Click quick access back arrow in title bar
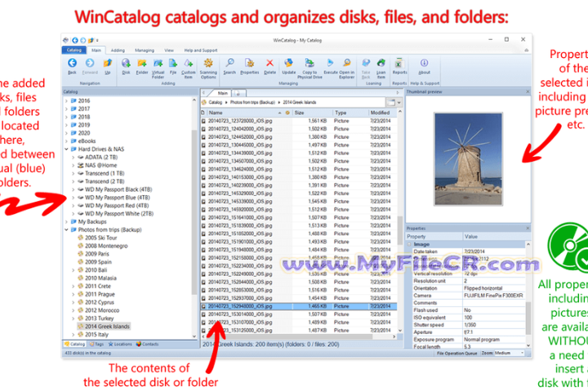588x392 pixels. point(75,40)
